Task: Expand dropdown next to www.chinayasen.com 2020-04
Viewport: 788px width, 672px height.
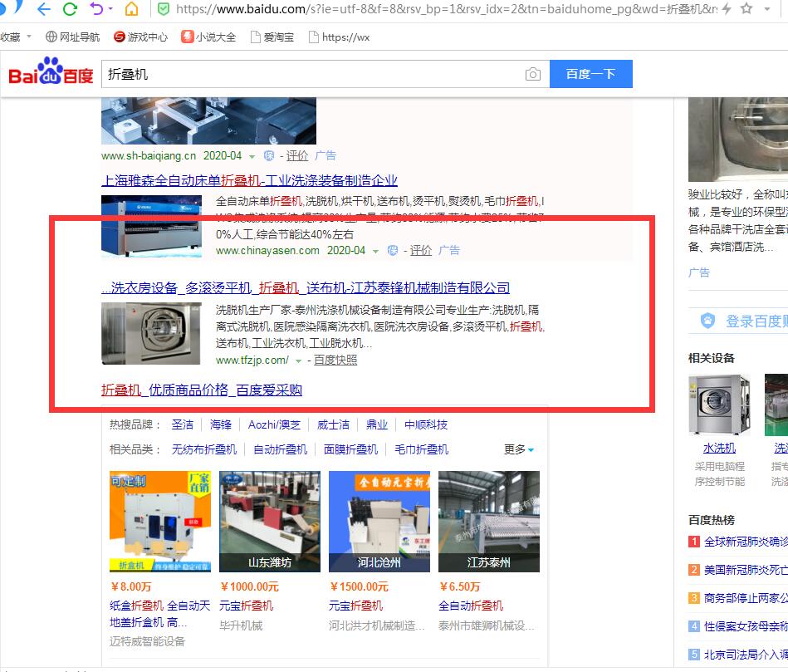Action: click(375, 252)
